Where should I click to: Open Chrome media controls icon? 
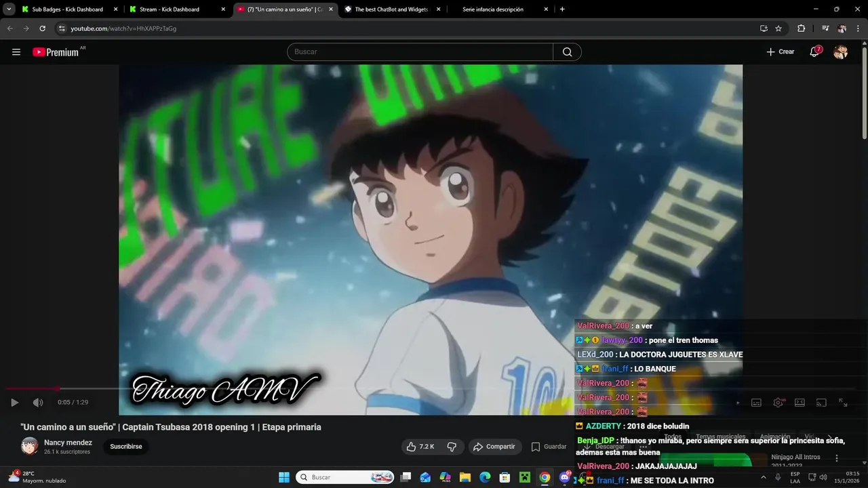click(825, 28)
